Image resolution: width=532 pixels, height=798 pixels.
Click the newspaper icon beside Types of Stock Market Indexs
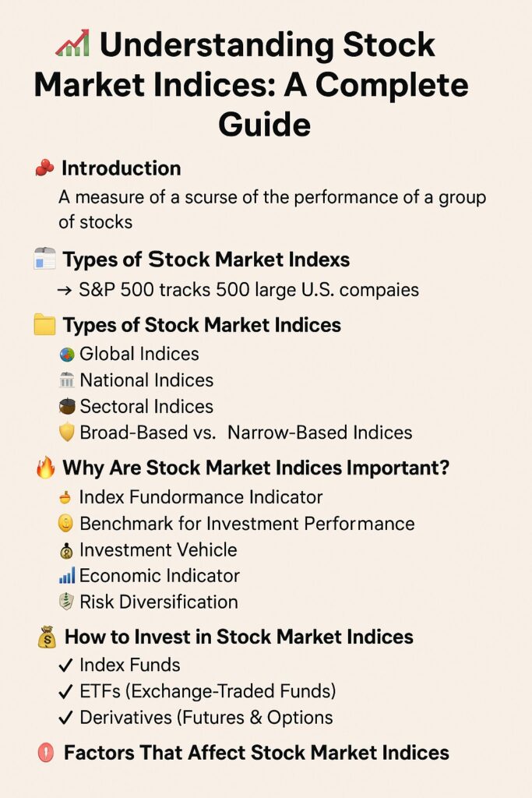pyautogui.click(x=44, y=259)
